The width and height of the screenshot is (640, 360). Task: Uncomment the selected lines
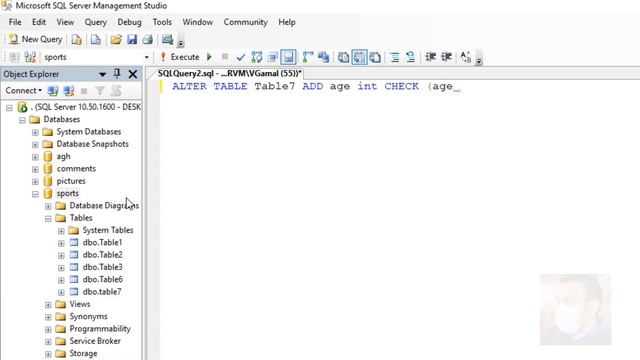(x=410, y=57)
